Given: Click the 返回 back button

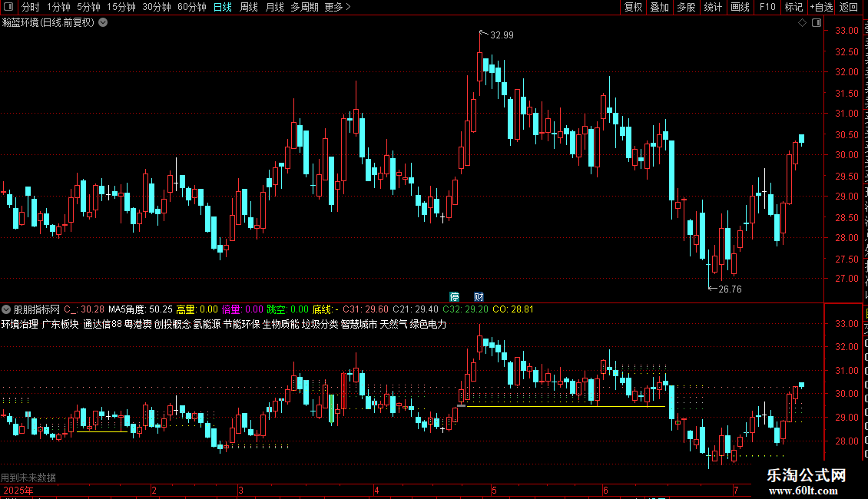Looking at the screenshot, I should click(849, 7).
